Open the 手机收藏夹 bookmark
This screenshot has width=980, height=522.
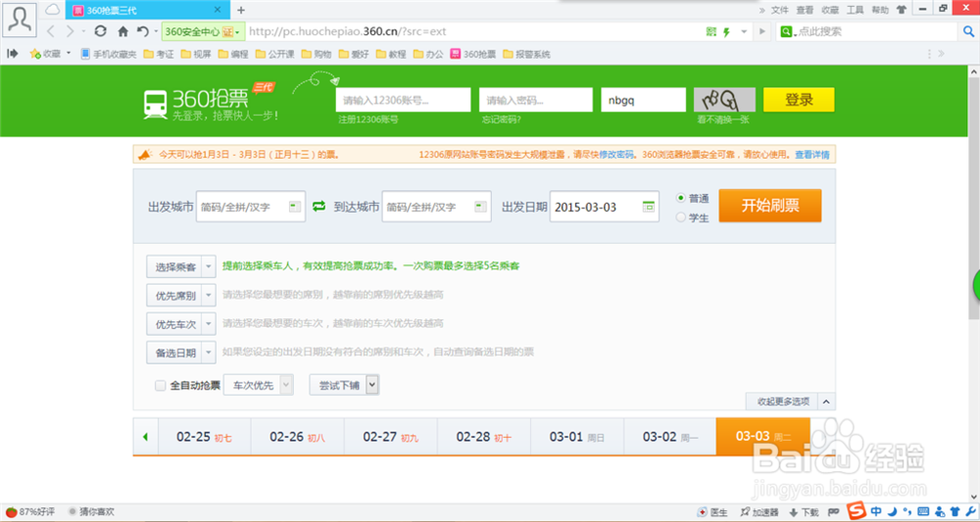tap(108, 54)
